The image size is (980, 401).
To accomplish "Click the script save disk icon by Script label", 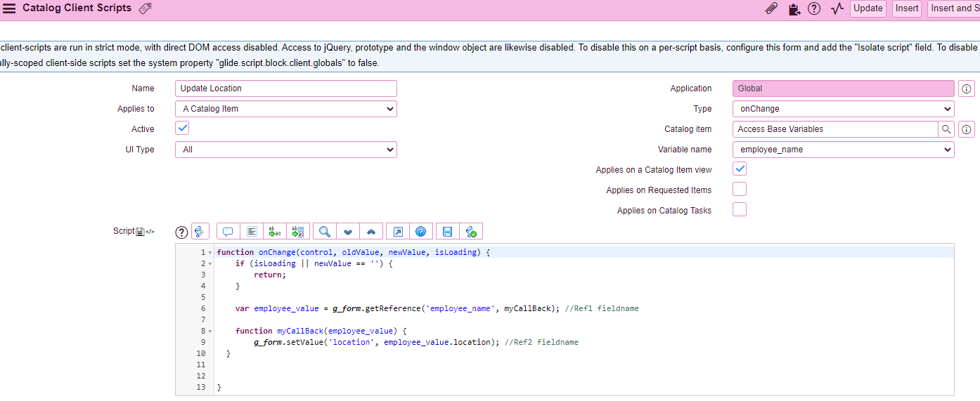I will [x=140, y=232].
